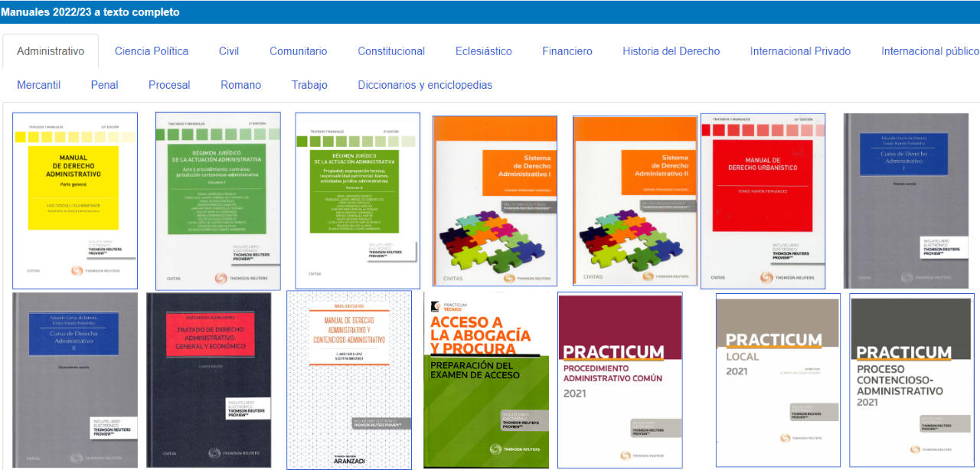The width and height of the screenshot is (980, 470).
Task: Click the Penal tab
Action: click(x=104, y=85)
